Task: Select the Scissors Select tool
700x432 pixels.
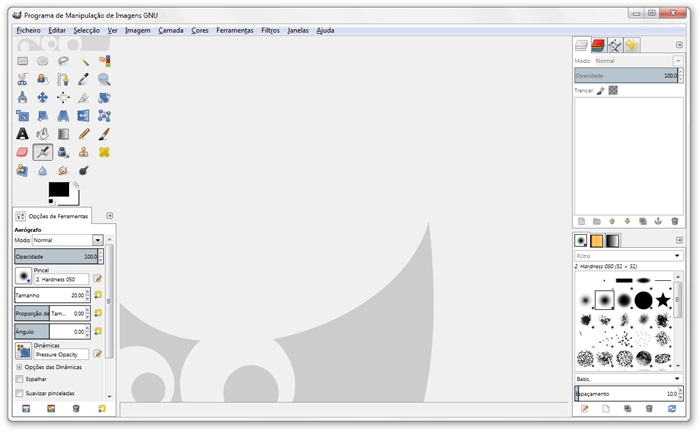Action: [22, 79]
